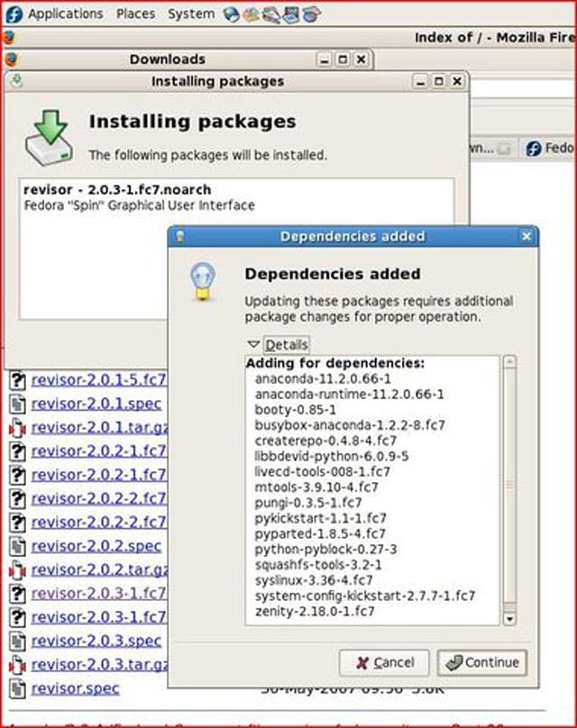Image resolution: width=577 pixels, height=728 pixels.
Task: Click the dependencies list scrollbar thumb
Action: (x=510, y=485)
